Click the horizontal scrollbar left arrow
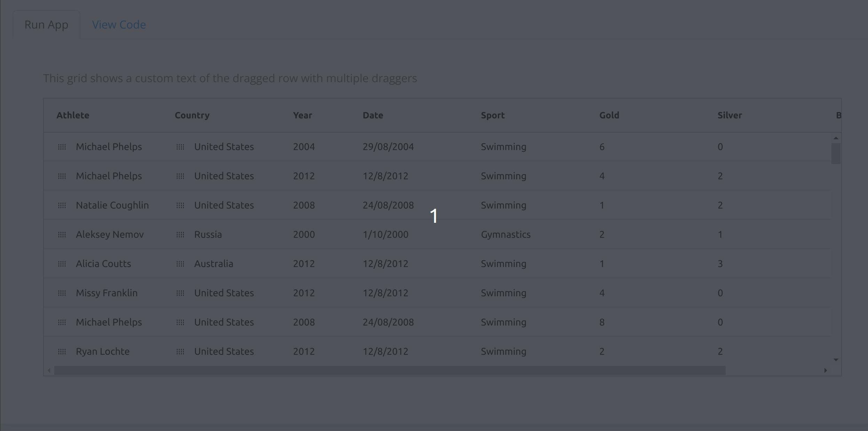The width and height of the screenshot is (868, 431). tap(49, 370)
